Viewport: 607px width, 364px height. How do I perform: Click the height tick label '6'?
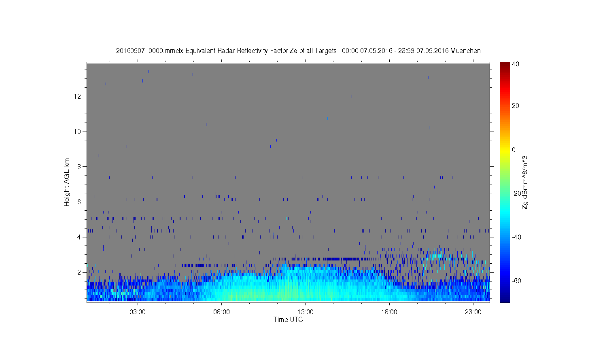[x=80, y=202]
